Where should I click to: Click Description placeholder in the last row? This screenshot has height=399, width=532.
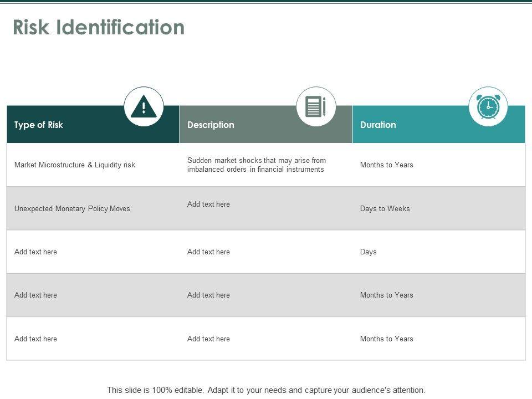(208, 339)
